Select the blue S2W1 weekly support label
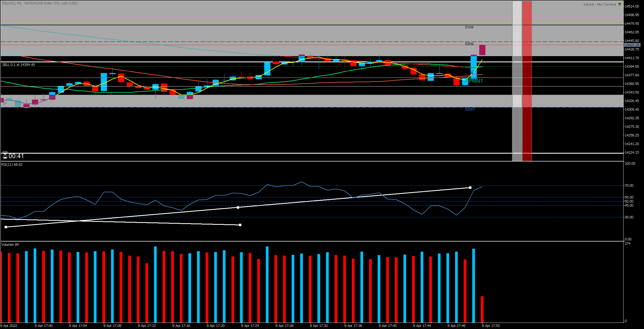The image size is (644, 329). point(470,109)
